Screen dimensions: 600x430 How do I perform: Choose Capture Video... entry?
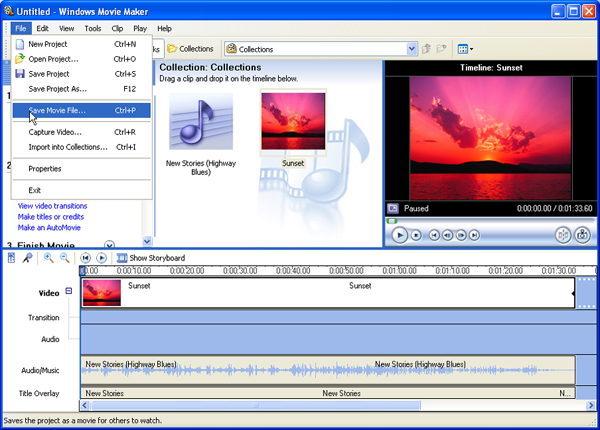tap(82, 132)
